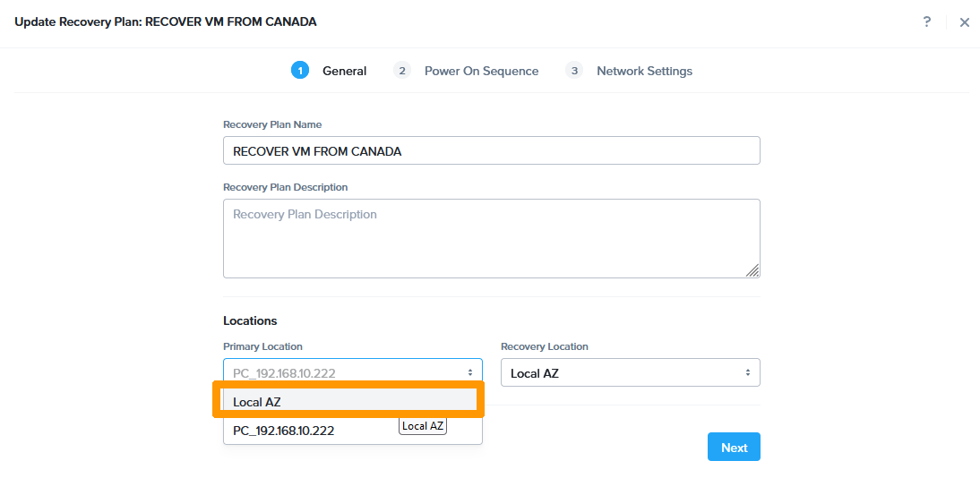The image size is (980, 478).
Task: Click the step 1 number circle
Action: click(300, 71)
